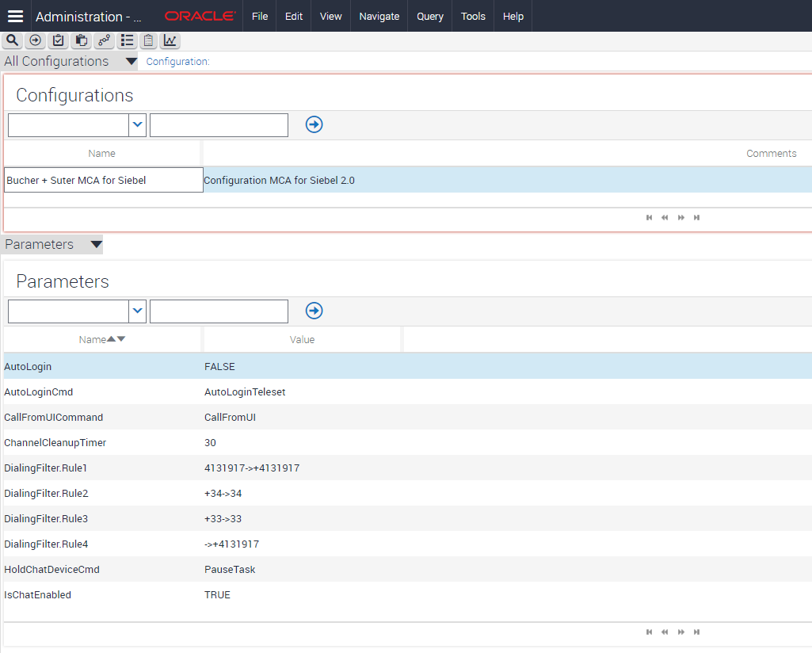Open the Query menu
Screen dimensions: 812x653
coord(430,16)
